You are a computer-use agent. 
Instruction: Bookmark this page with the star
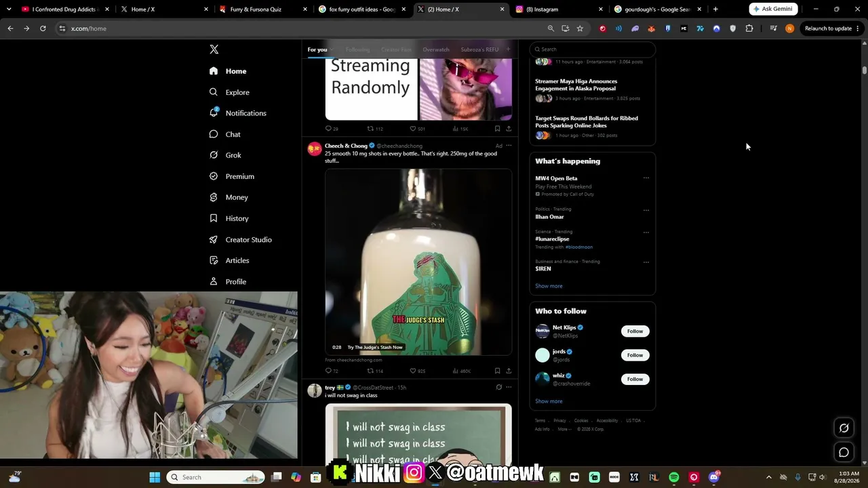580,28
